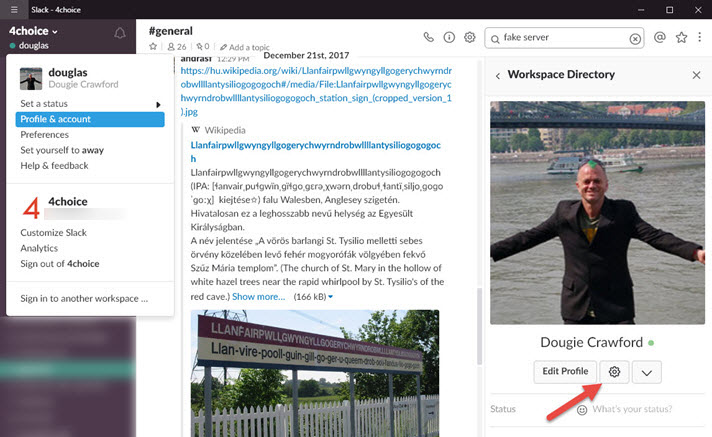This screenshot has width=712, height=437.
Task: Click douglas avatar in menu
Action: pyautogui.click(x=31, y=79)
